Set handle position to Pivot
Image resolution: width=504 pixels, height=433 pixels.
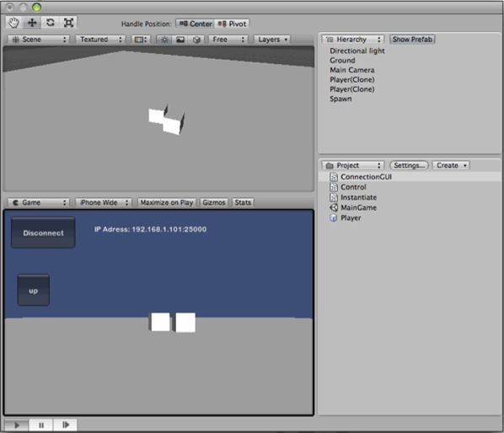point(232,24)
